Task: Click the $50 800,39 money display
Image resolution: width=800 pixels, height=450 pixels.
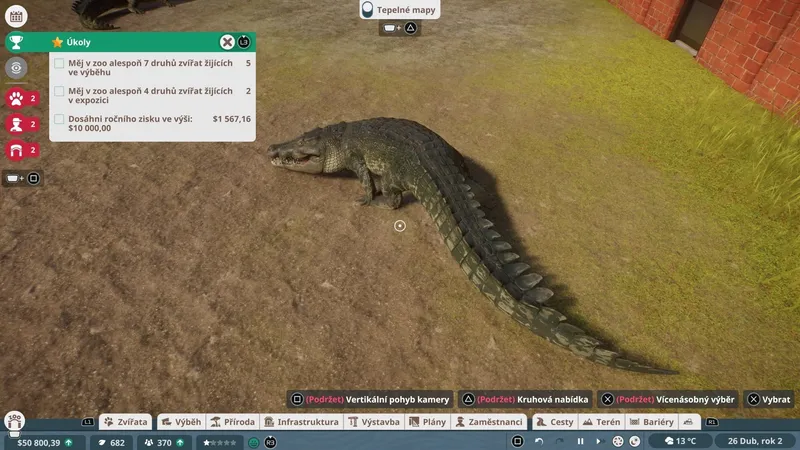Action: pos(44,442)
